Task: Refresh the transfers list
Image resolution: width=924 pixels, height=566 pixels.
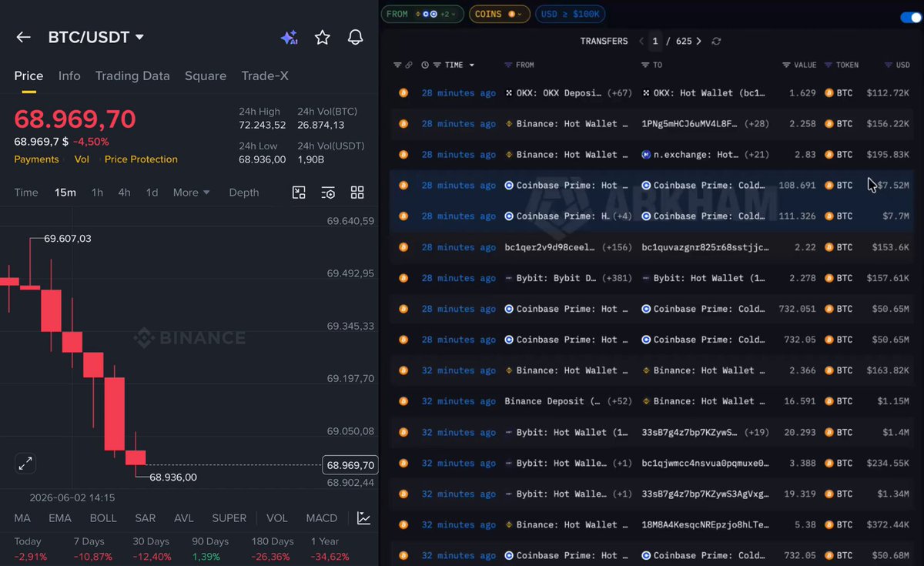Action: click(x=716, y=41)
